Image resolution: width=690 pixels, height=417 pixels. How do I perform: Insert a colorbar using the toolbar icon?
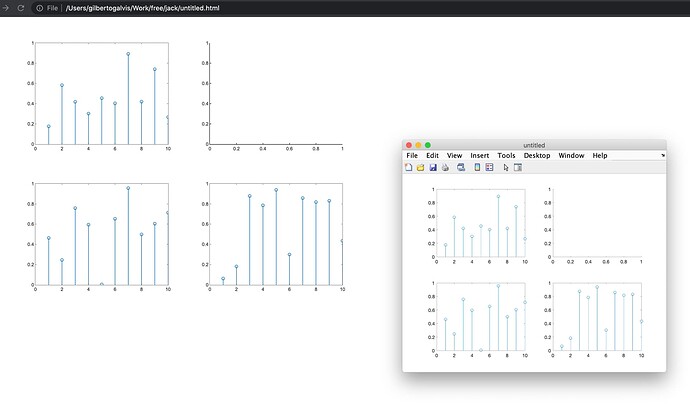477,167
